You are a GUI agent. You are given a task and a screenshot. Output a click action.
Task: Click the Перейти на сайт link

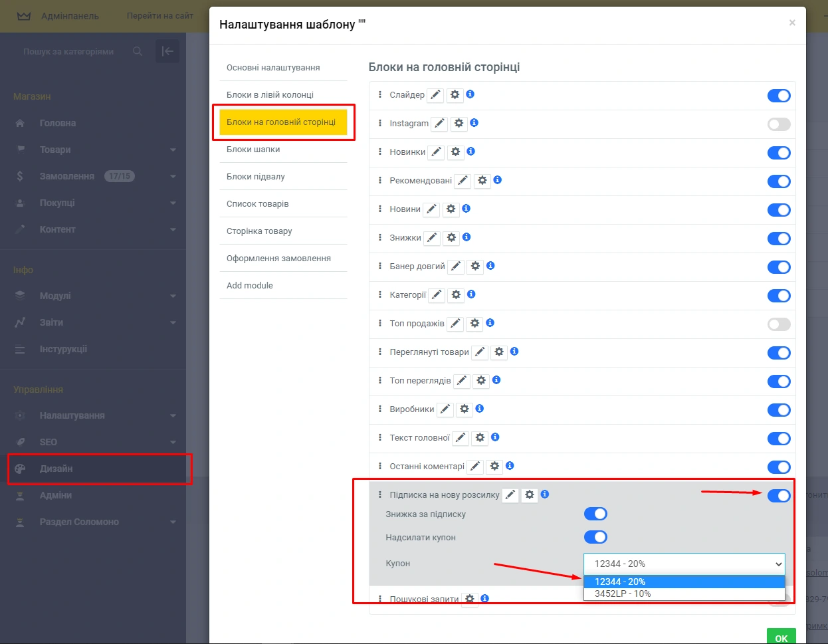coord(160,16)
